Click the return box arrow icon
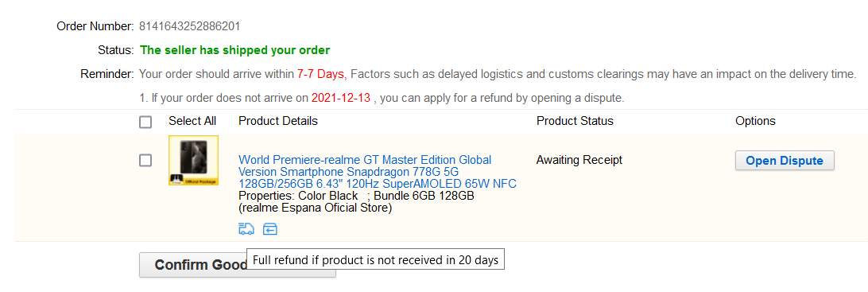This screenshot has width=868, height=292. click(x=270, y=229)
